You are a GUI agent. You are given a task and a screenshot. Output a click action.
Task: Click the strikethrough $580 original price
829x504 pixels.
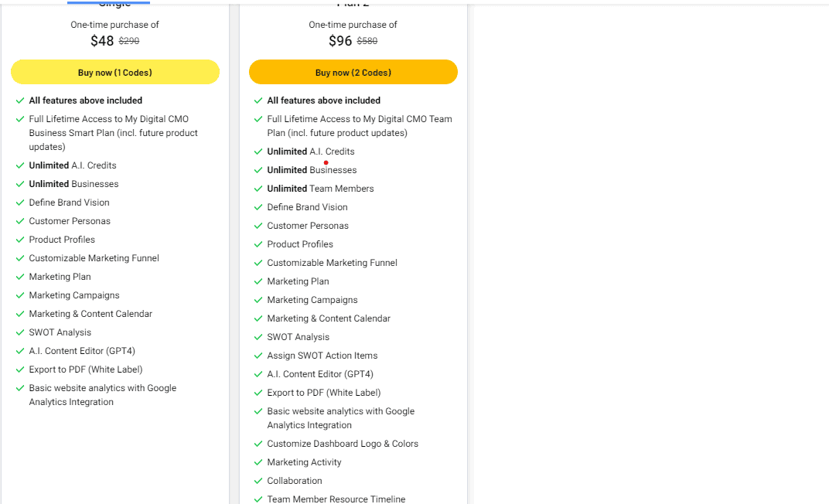point(367,41)
